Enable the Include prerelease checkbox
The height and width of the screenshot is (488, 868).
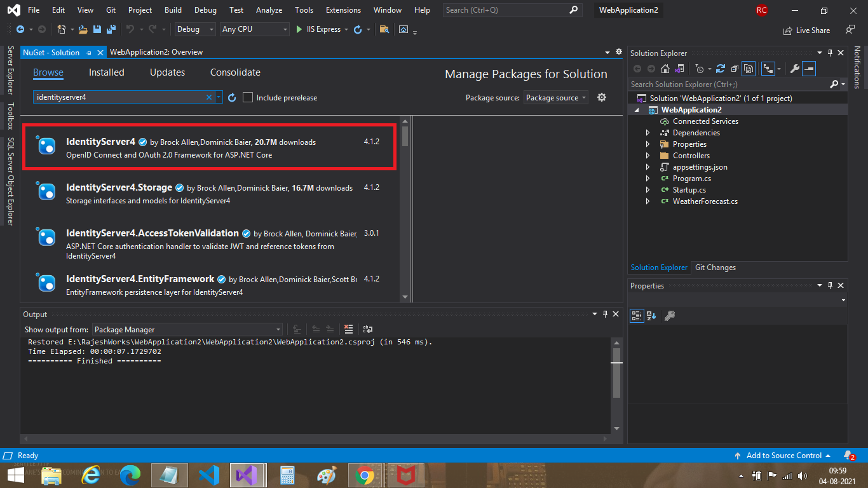tap(248, 97)
